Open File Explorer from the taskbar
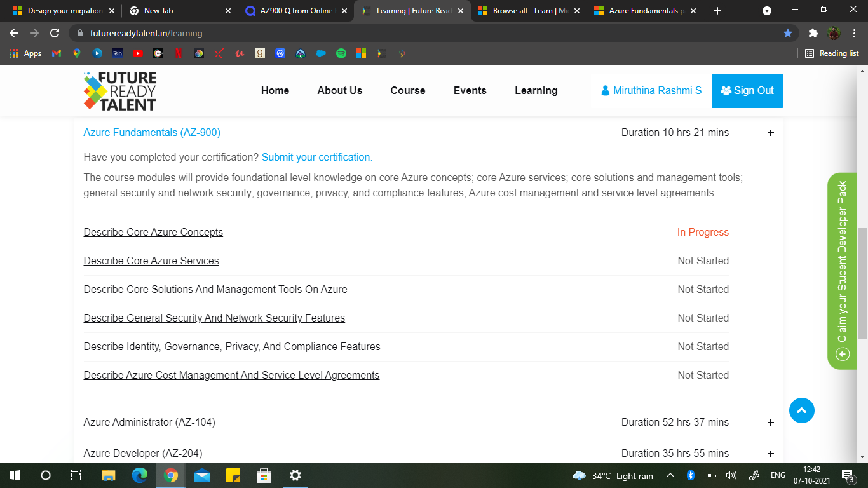 pyautogui.click(x=109, y=475)
